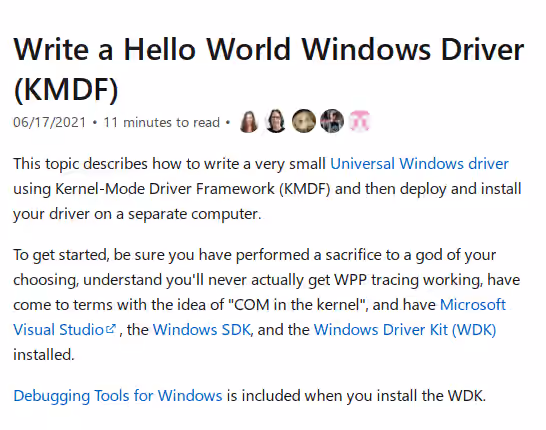Open the pink pixelated identicon avatar
The height and width of the screenshot is (430, 546).
point(360,121)
